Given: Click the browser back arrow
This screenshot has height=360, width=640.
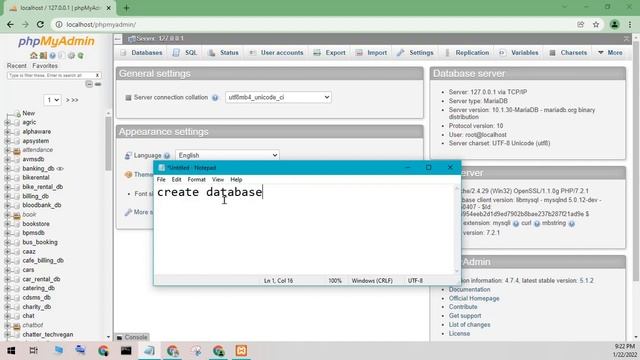Looking at the screenshot, I should [10, 24].
